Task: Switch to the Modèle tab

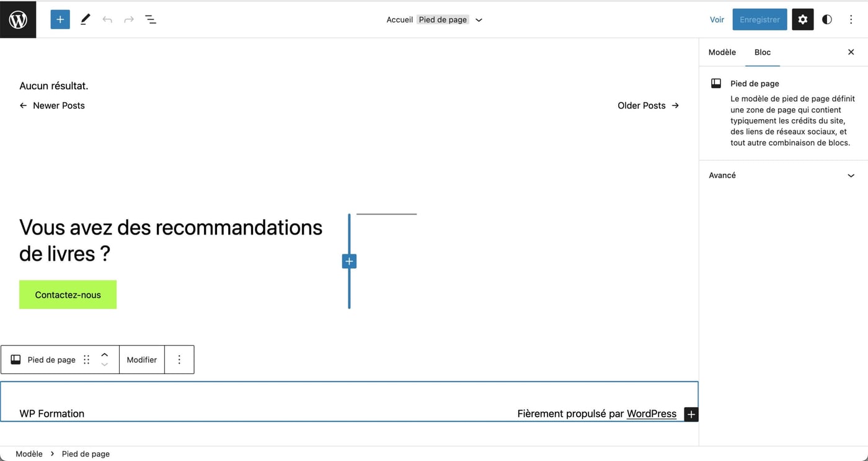Action: [722, 52]
